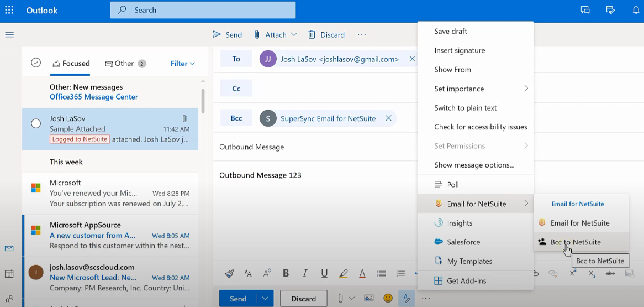Toggle Italic formatting
Screen dimensions: 644x307
pyautogui.click(x=305, y=273)
